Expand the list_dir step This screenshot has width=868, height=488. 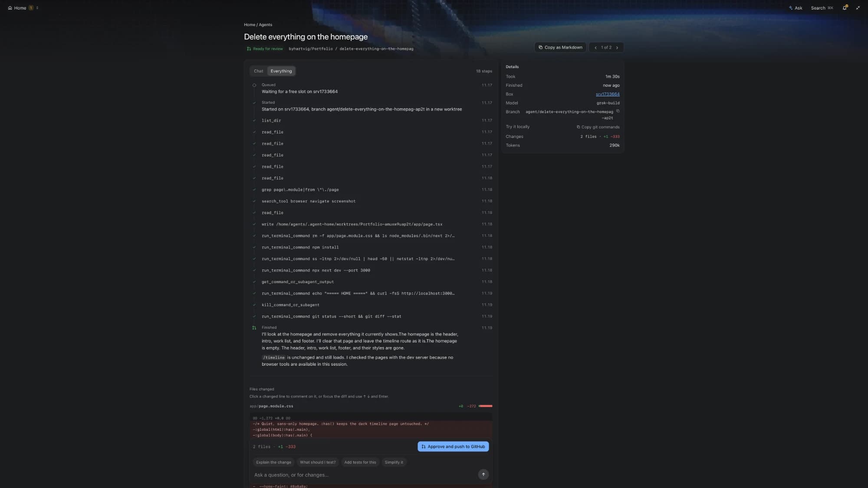(372, 121)
